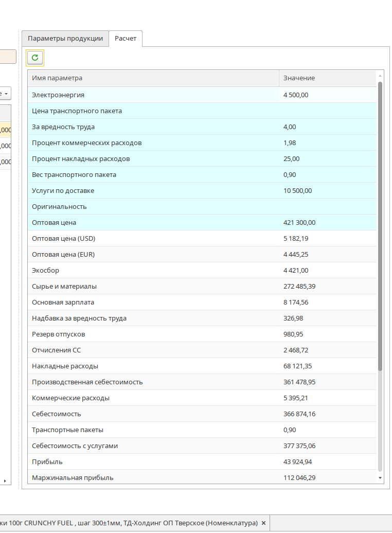
Task: Open the CRUNCHY FUEL nomenclature bottom tab
Action: [x=129, y=523]
